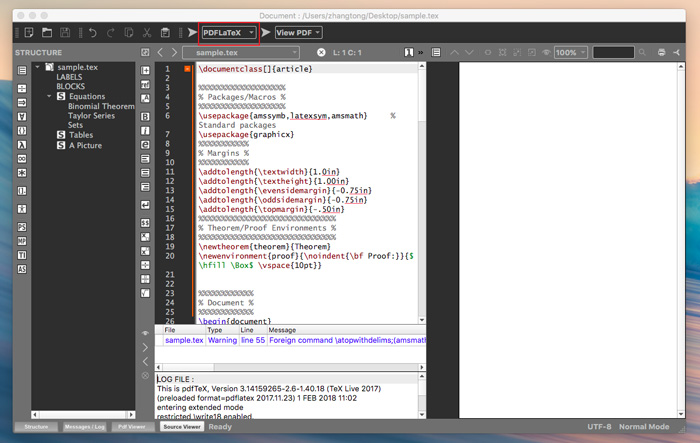Search PDF with magnifier icon
The image size is (700, 443).
click(642, 53)
